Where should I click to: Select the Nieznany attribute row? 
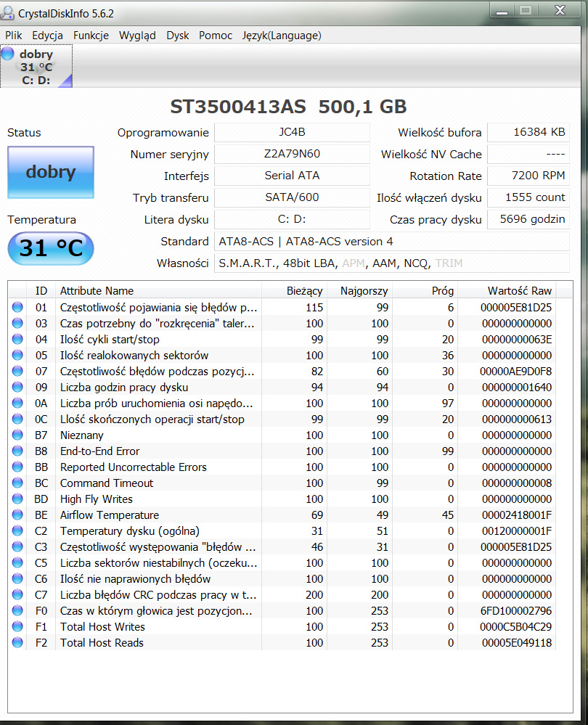[x=282, y=435]
